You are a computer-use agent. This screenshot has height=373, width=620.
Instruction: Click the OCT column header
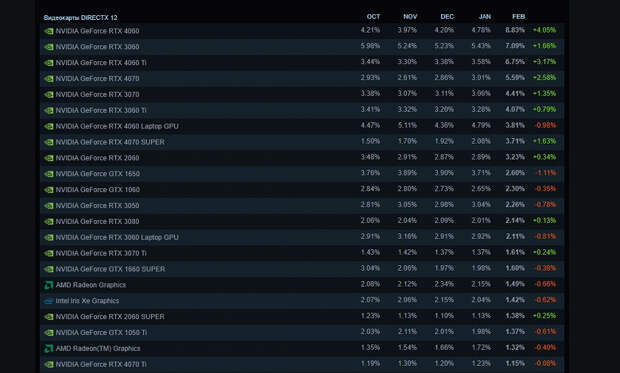tap(373, 17)
